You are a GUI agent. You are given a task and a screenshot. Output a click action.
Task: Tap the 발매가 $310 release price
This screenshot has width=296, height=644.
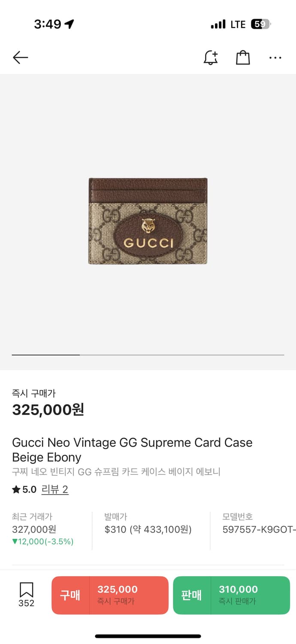[148, 523]
